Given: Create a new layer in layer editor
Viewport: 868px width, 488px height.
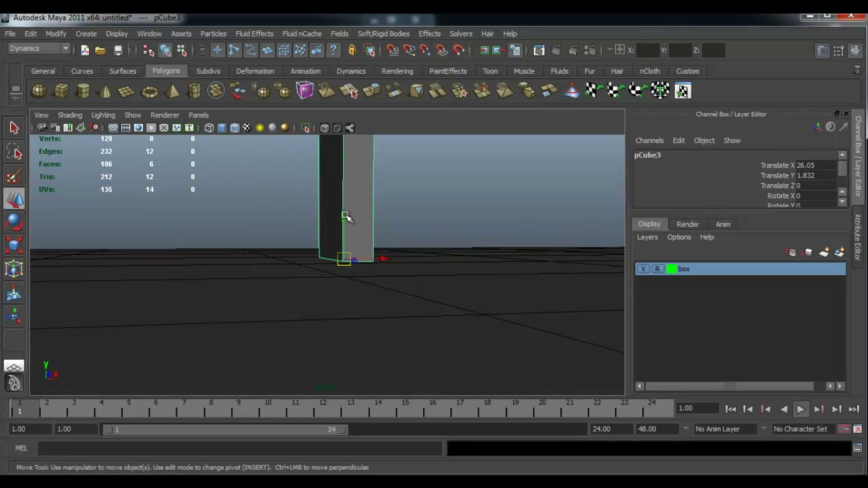Looking at the screenshot, I should click(824, 253).
